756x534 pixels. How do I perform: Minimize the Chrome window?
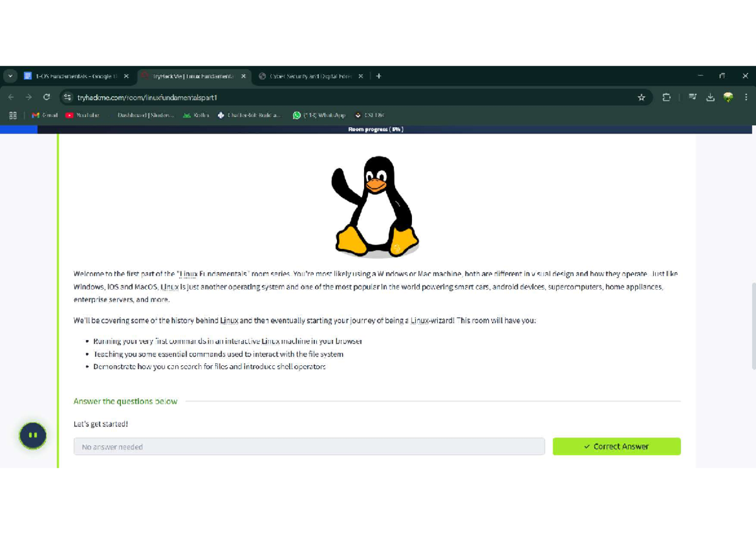pos(701,76)
